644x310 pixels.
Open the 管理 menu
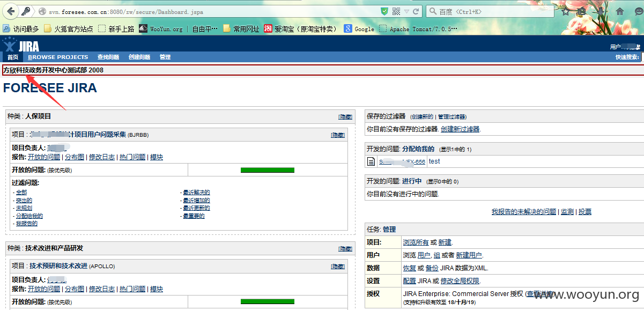click(x=165, y=57)
